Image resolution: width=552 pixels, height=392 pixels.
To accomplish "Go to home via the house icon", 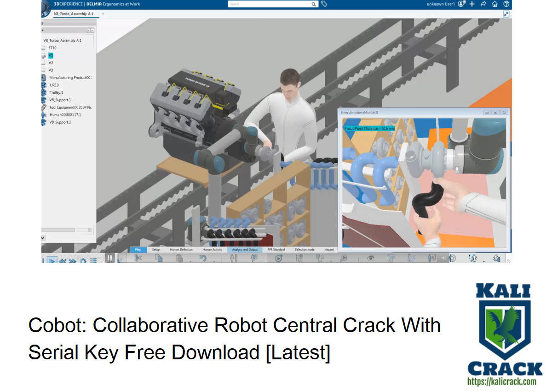I will point(494,4).
